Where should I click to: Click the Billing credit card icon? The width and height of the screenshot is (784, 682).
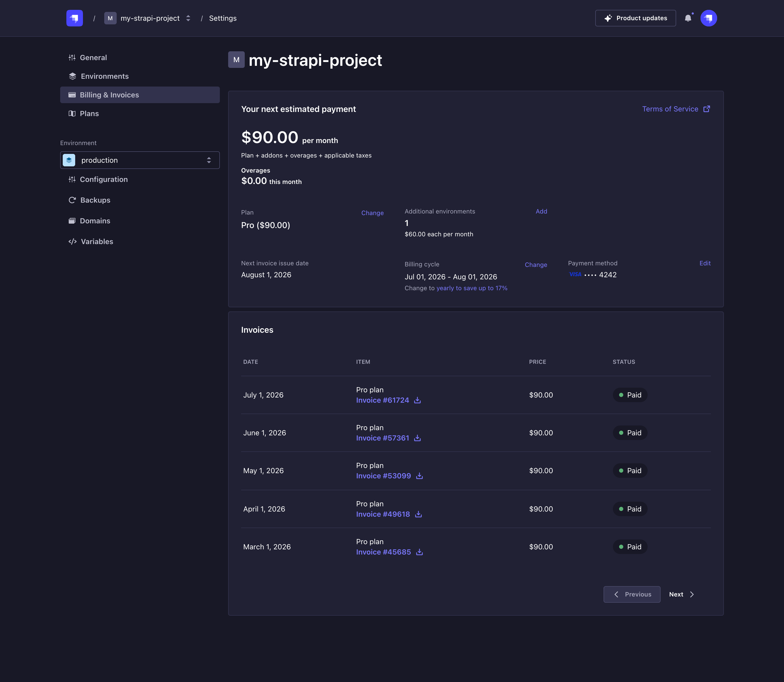pyautogui.click(x=72, y=95)
